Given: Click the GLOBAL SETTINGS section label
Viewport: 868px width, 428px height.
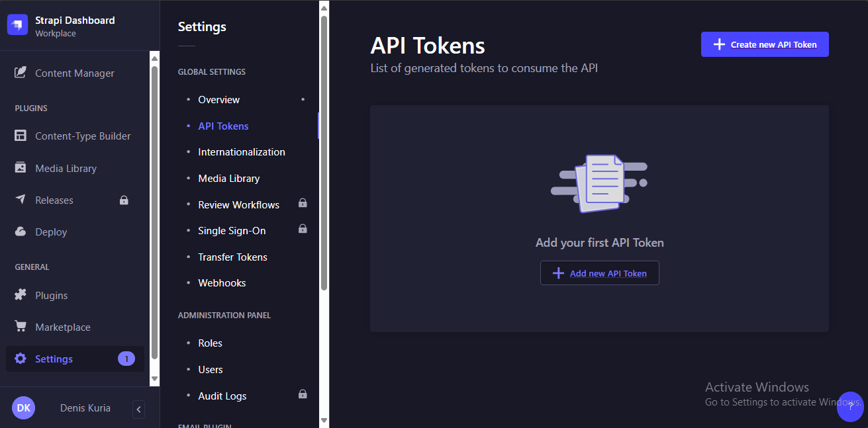Looking at the screenshot, I should (212, 71).
